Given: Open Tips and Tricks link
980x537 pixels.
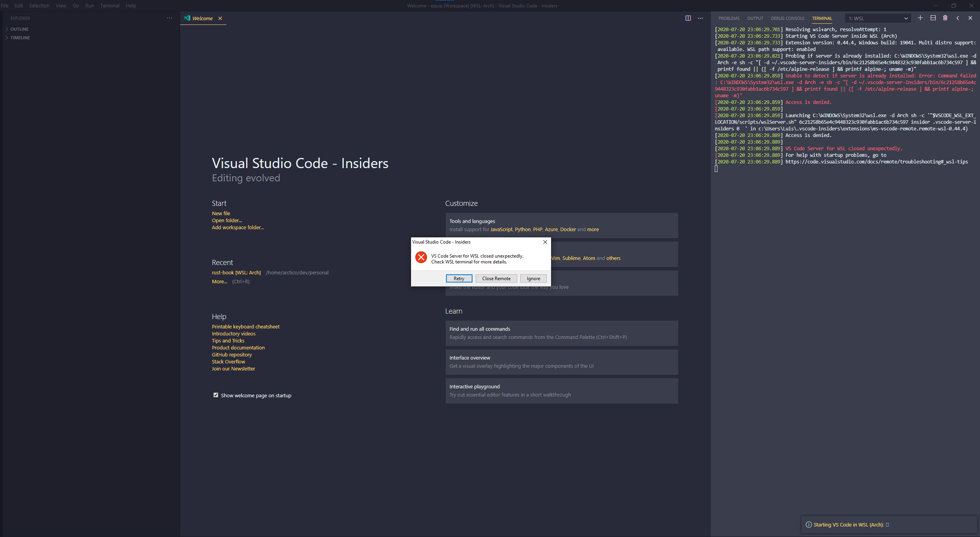Looking at the screenshot, I should coord(228,340).
